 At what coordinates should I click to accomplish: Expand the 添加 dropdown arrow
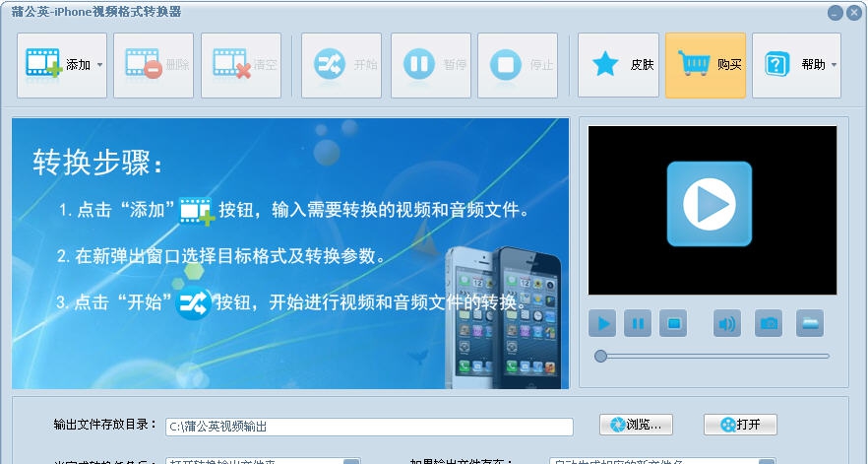(x=99, y=65)
